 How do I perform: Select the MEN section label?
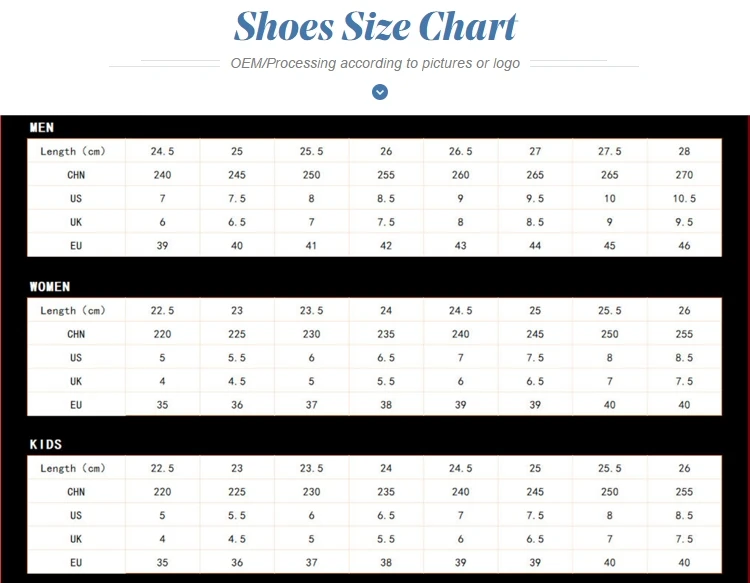[42, 127]
